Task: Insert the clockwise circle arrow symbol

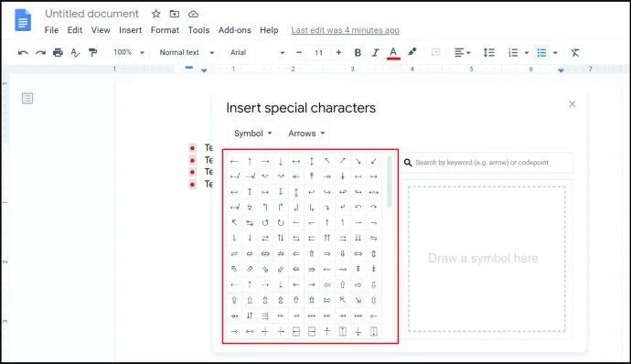Action: coord(281,222)
